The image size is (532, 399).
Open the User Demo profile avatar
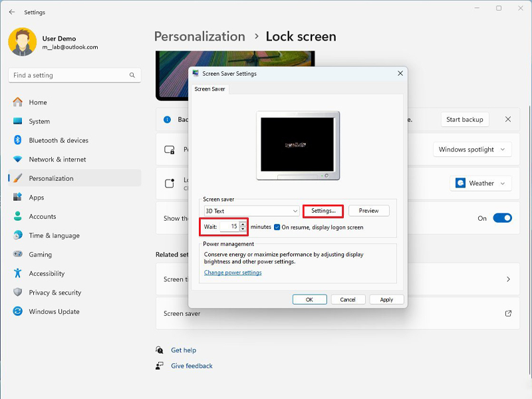point(23,42)
